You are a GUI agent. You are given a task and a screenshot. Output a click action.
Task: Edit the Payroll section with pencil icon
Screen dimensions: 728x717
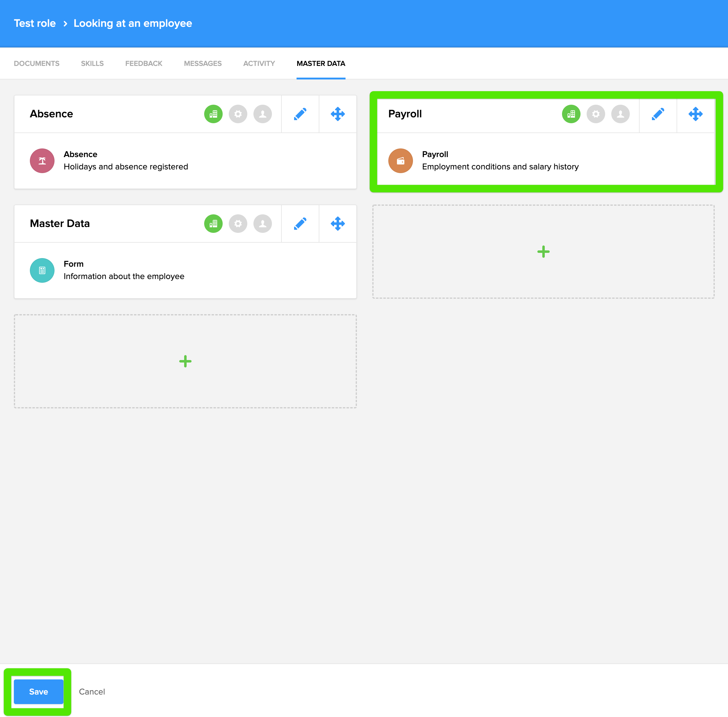[657, 114]
